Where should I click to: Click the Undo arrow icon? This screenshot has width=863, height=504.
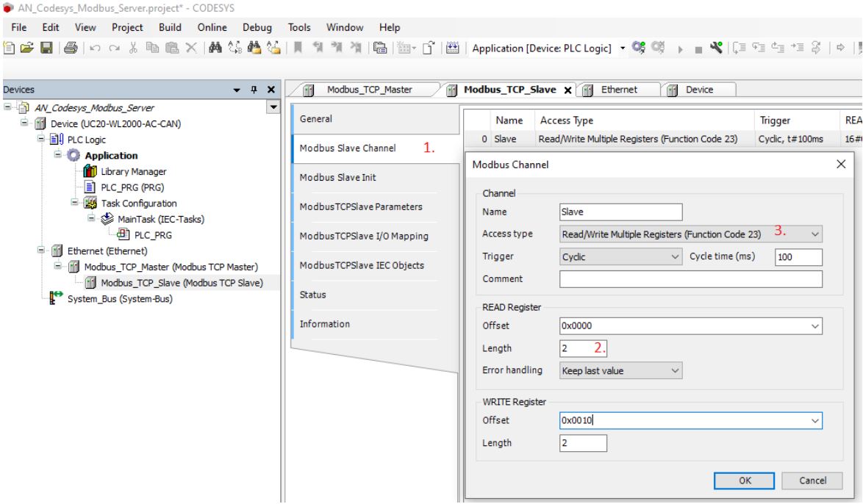tap(95, 48)
